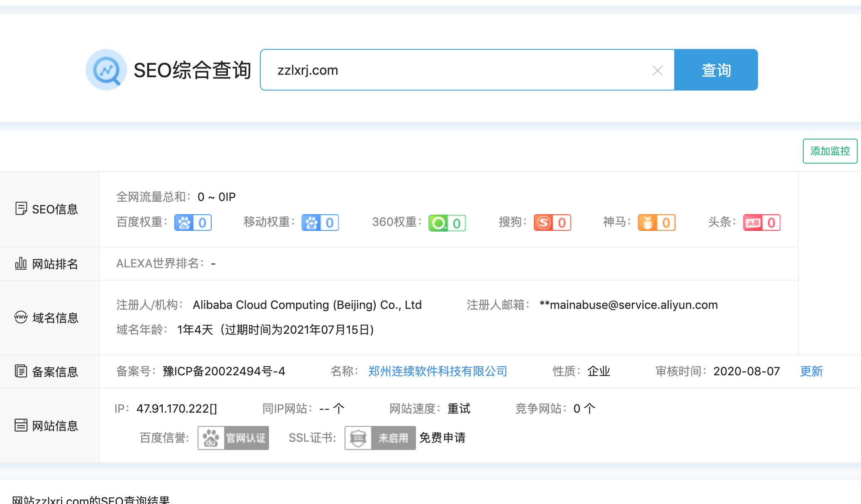The width and height of the screenshot is (861, 504).
Task: Open the 搜狗 weight badge
Action: tap(553, 223)
